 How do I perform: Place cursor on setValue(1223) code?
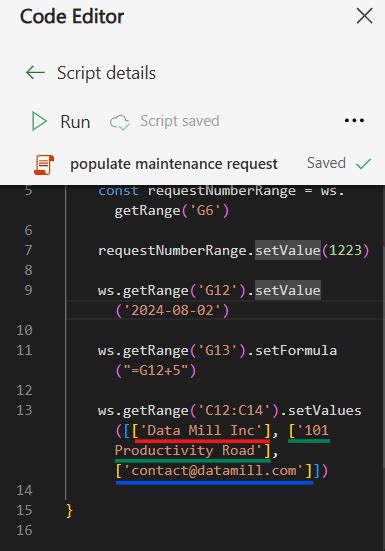coord(312,251)
